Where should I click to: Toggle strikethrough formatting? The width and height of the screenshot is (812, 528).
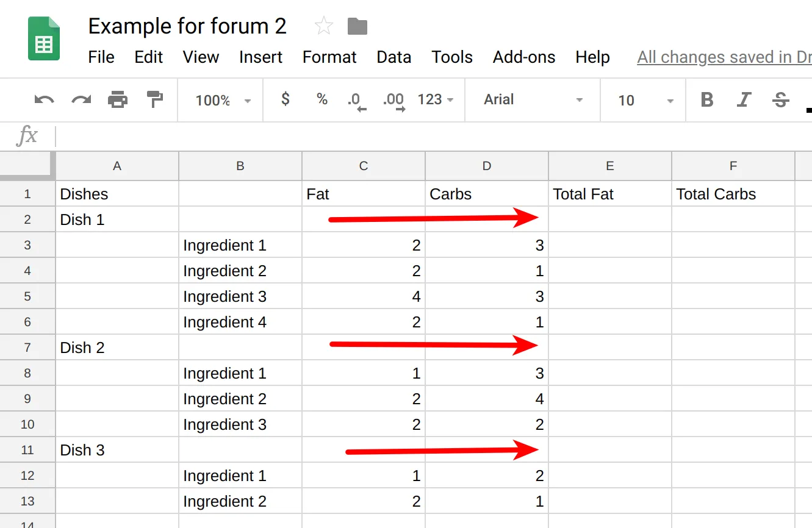781,100
